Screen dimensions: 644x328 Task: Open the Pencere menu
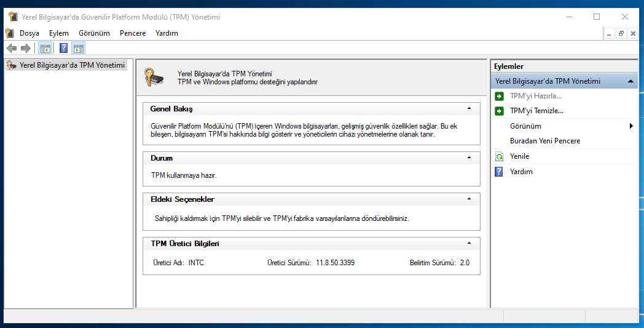click(x=133, y=33)
